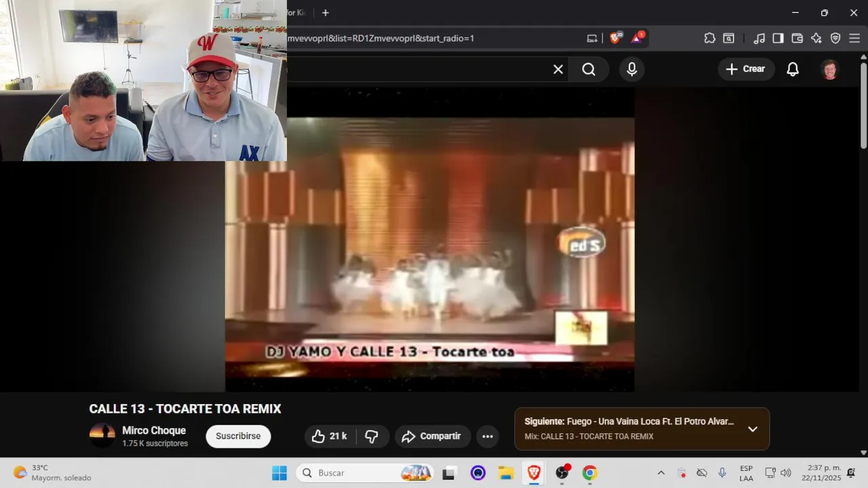Toggle the browser sidebar panel icon
The height and width of the screenshot is (488, 868).
778,39
